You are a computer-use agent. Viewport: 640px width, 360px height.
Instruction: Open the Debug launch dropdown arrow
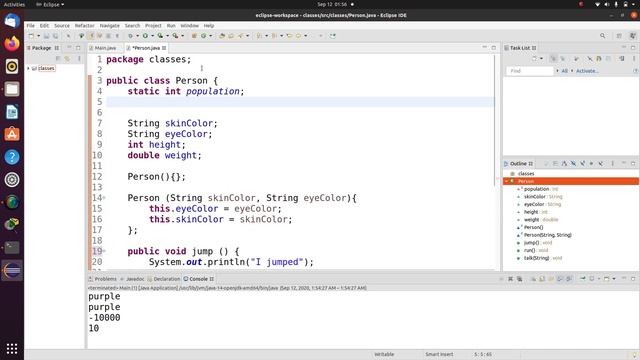point(138,36)
